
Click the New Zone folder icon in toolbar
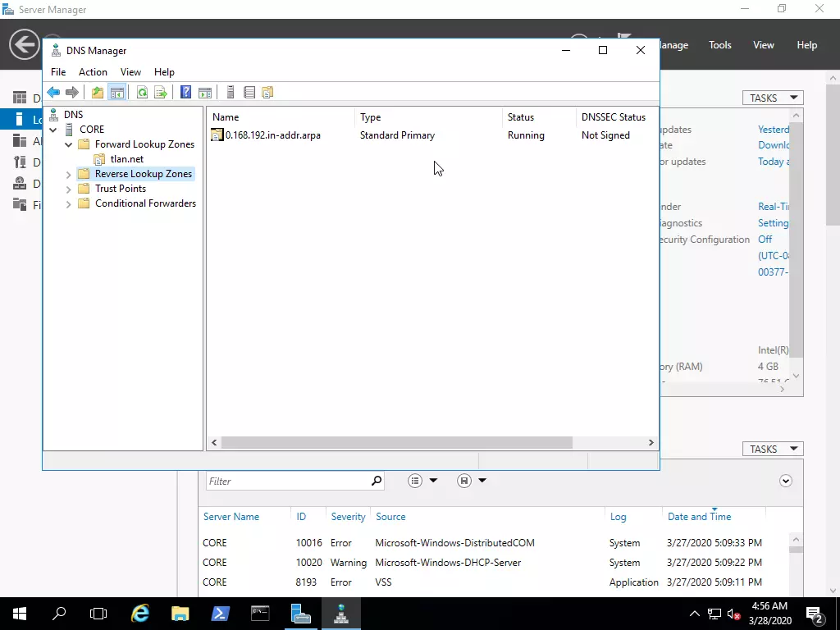267,92
